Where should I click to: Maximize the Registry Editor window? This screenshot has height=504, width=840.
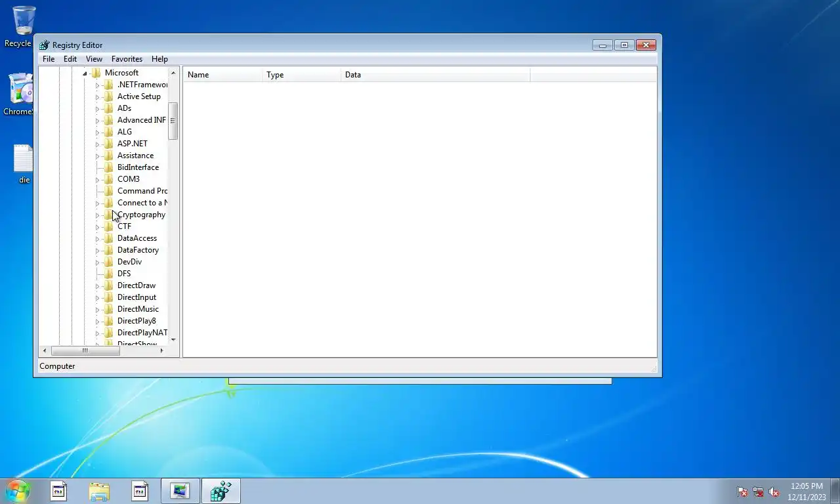(x=624, y=45)
